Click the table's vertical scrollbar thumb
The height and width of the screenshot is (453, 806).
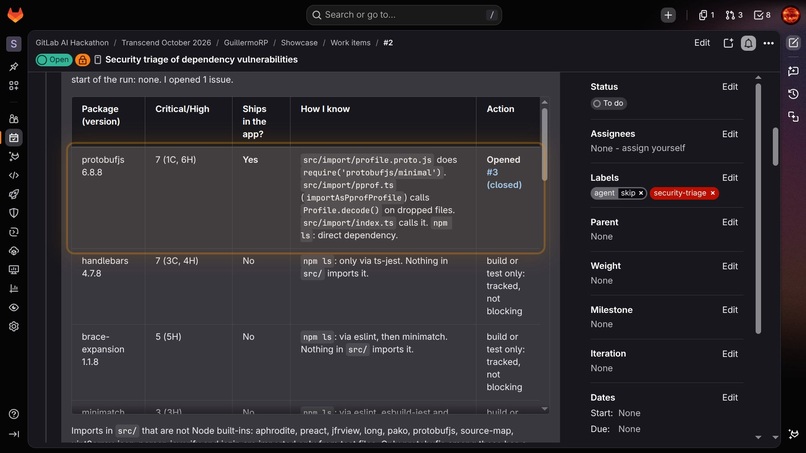pyautogui.click(x=544, y=144)
